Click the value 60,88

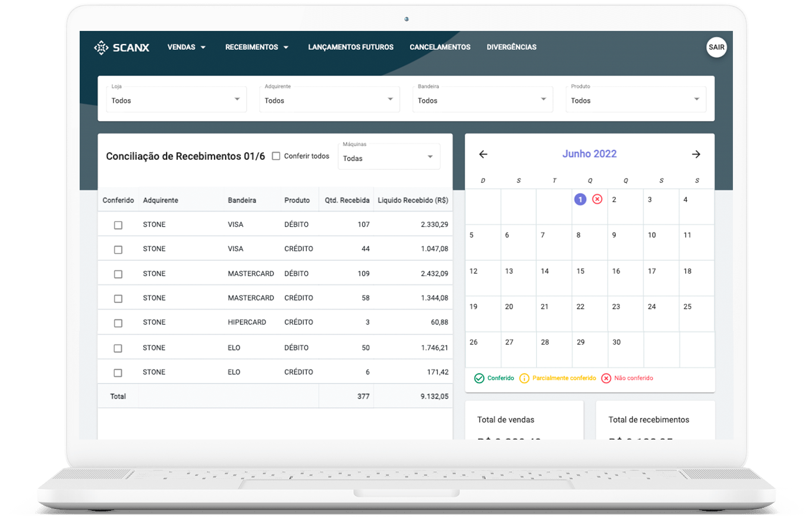440,323
